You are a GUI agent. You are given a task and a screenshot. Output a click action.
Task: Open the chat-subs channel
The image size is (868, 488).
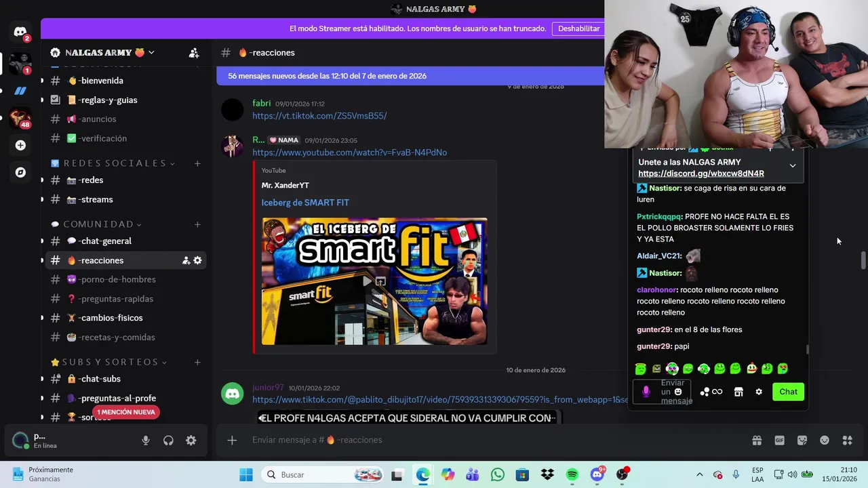125,379
